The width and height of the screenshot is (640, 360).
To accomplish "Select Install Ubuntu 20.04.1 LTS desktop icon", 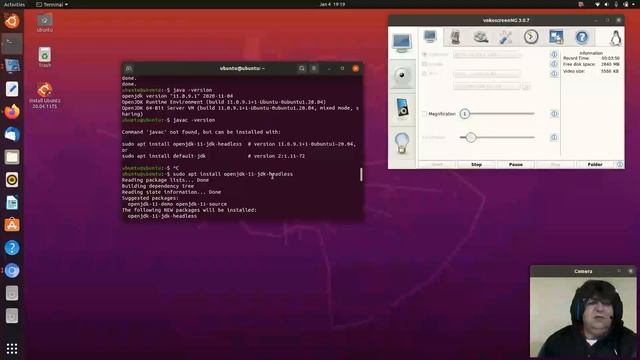I will pyautogui.click(x=44, y=95).
